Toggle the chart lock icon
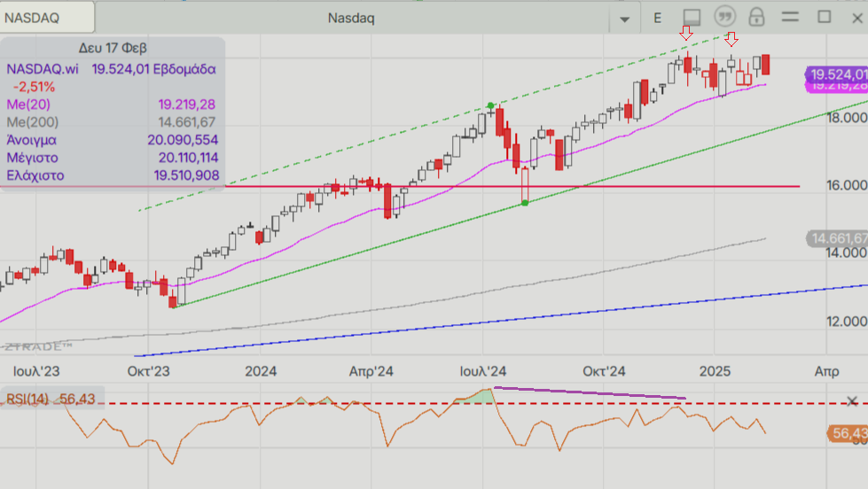The height and width of the screenshot is (489, 868). coord(756,17)
